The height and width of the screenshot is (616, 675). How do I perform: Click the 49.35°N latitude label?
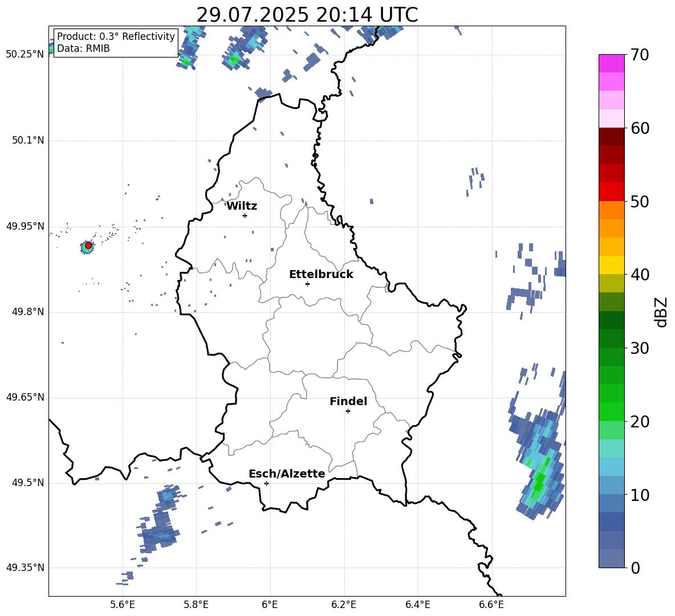25,568
